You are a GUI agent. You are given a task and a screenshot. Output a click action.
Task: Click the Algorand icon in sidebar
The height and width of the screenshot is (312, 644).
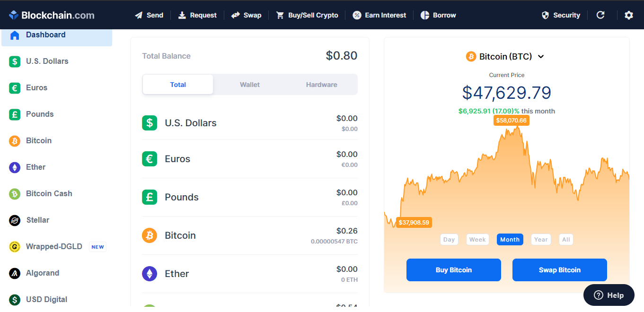click(15, 273)
